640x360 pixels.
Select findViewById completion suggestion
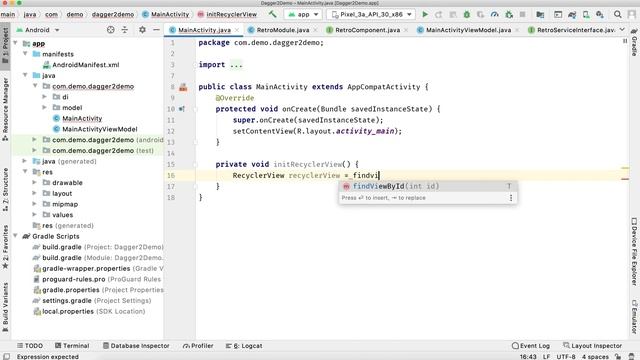click(428, 187)
